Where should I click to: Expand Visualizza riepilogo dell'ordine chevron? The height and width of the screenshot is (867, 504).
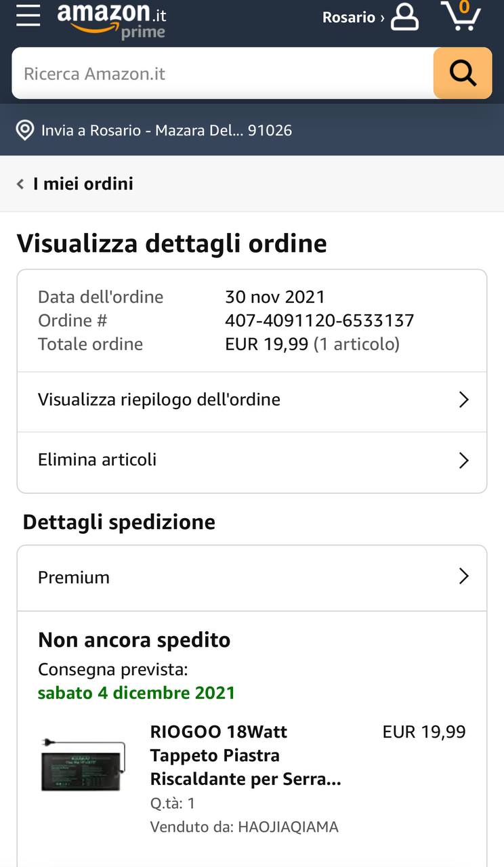pos(463,400)
